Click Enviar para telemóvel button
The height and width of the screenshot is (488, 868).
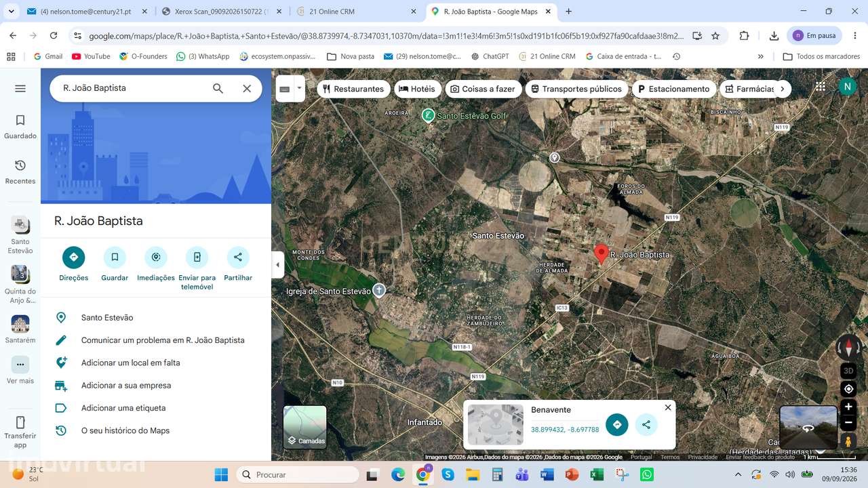point(197,257)
